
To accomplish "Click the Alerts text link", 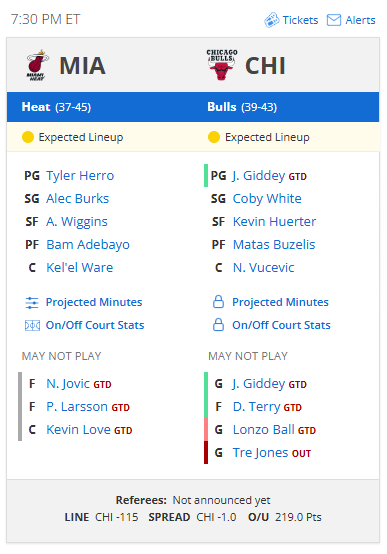I will coord(360,20).
